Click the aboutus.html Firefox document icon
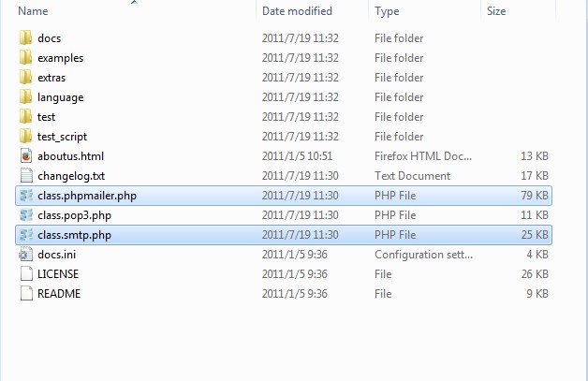Viewport: 588px width, 381px height. click(26, 156)
